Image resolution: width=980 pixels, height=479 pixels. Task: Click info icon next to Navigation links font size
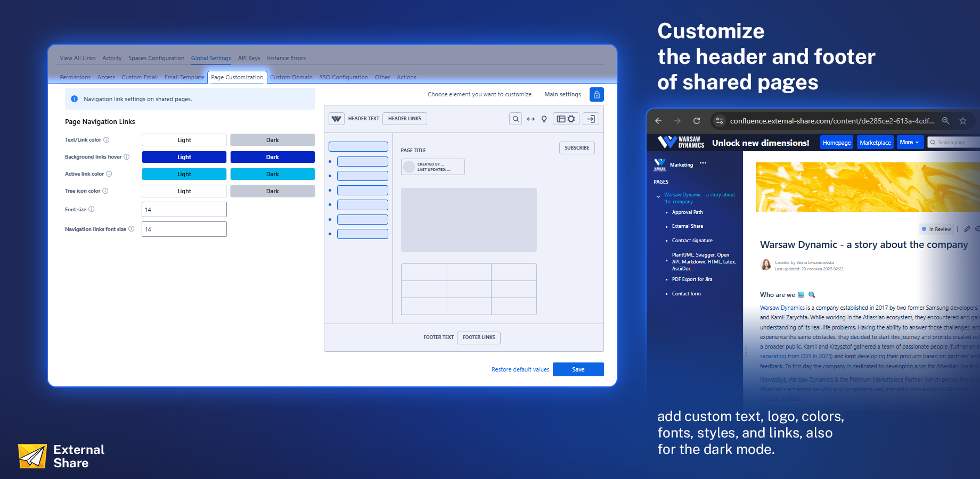pyautogui.click(x=132, y=229)
